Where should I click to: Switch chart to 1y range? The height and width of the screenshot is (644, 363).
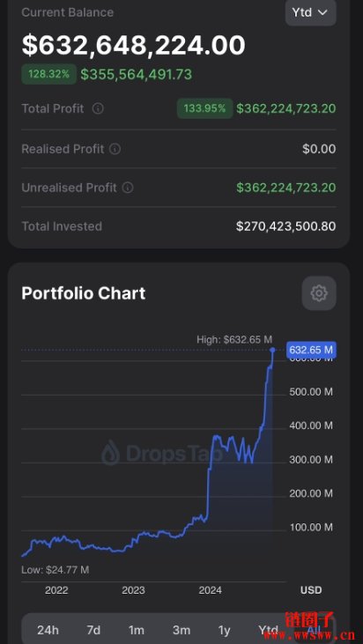224,630
